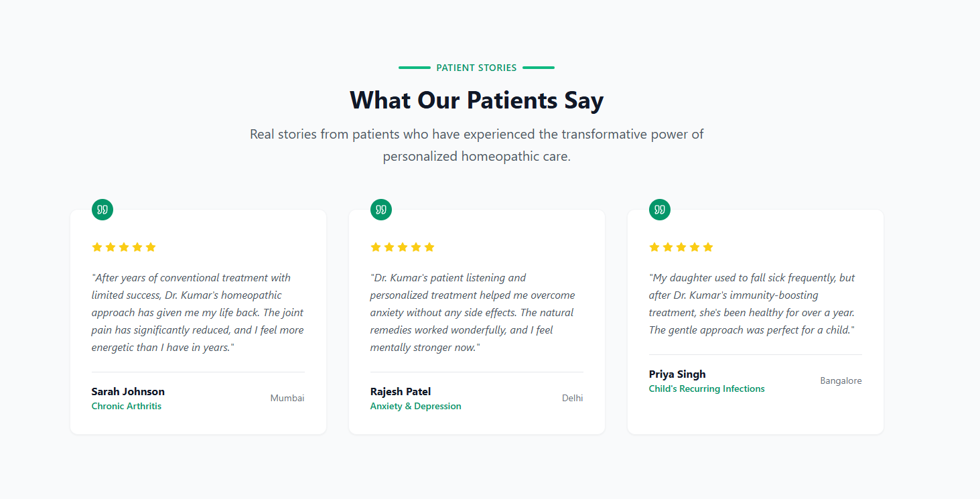The image size is (980, 499).
Task: Click fifth star in Sarah Johnson's rating
Action: (x=151, y=247)
